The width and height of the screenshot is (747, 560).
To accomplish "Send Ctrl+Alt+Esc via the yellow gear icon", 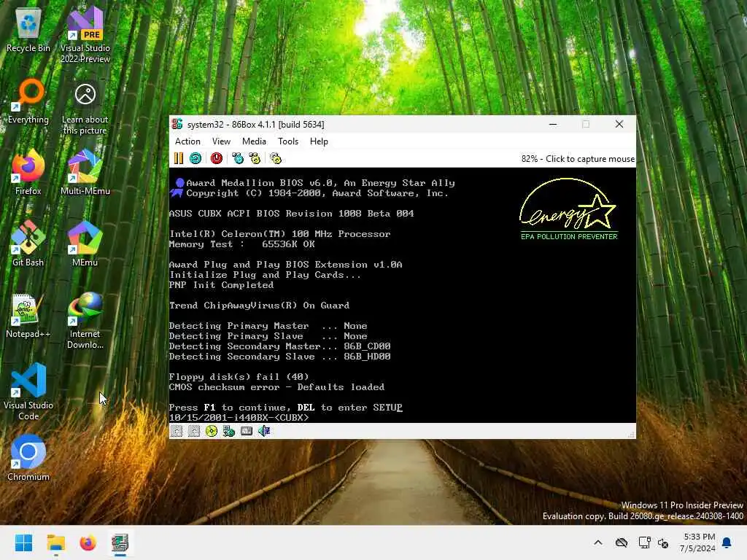I will (255, 158).
